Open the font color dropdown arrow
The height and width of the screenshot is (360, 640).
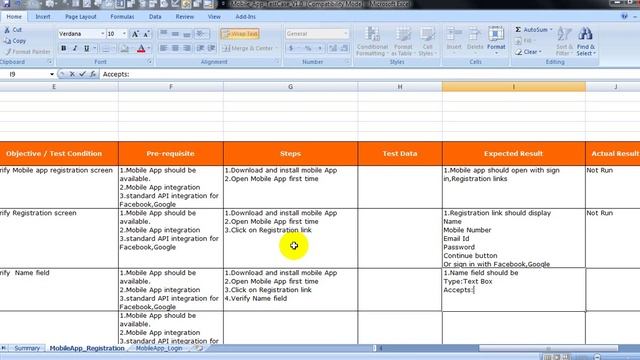(x=149, y=49)
